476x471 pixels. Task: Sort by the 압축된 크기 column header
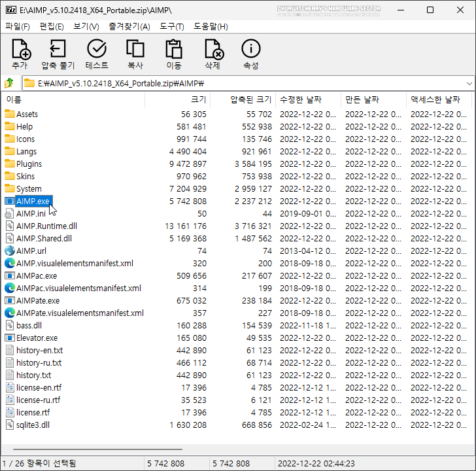243,99
